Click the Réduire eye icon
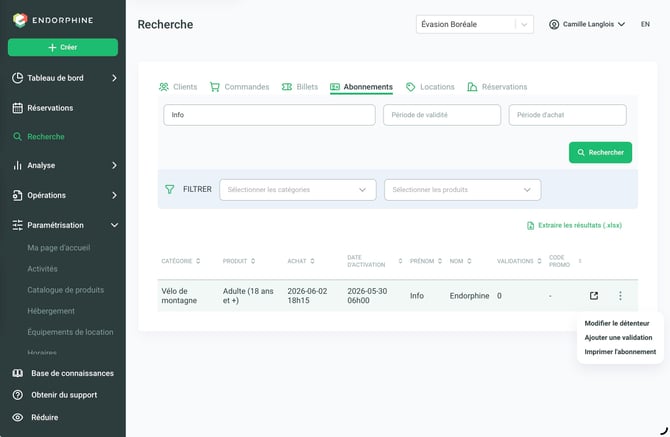The height and width of the screenshot is (437, 670). coord(18,417)
